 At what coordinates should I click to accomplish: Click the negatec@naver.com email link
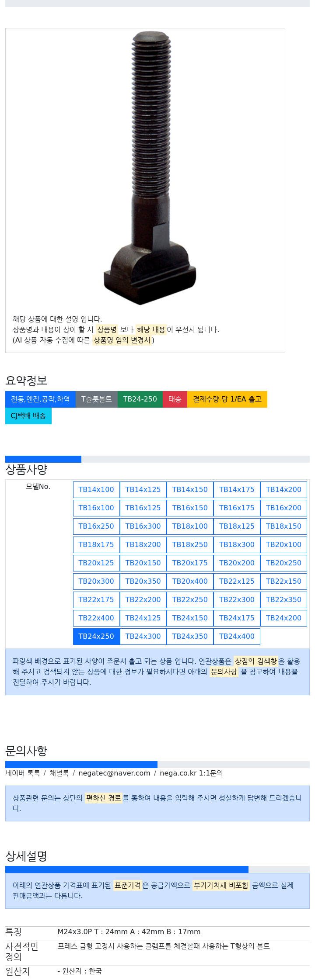tap(114, 773)
